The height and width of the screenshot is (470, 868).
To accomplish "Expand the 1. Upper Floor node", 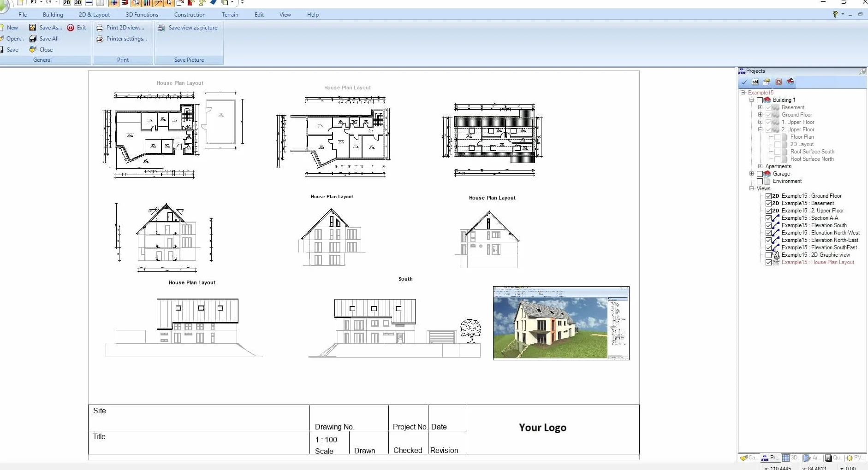I will point(760,122).
